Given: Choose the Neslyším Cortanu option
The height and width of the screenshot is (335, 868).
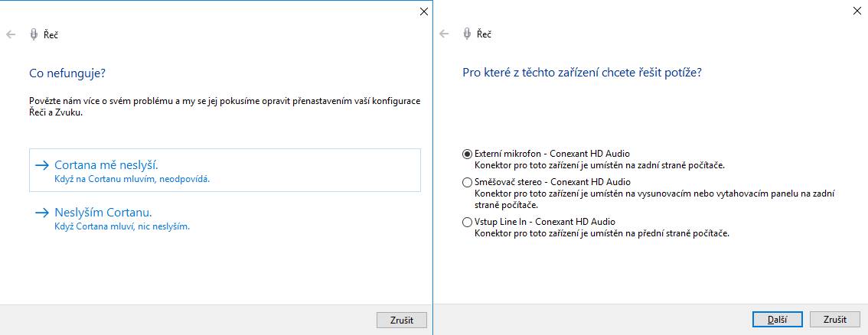Looking at the screenshot, I should pyautogui.click(x=225, y=218).
